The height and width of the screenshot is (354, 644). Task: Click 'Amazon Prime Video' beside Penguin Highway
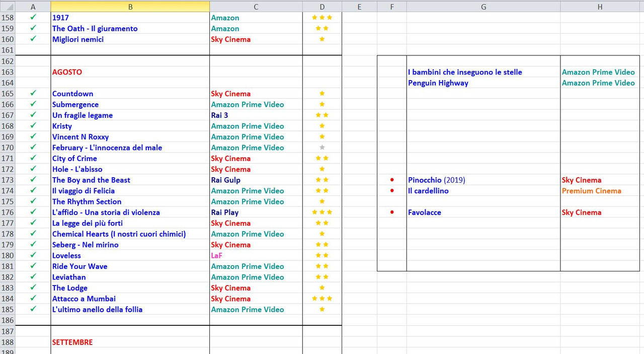pos(600,83)
